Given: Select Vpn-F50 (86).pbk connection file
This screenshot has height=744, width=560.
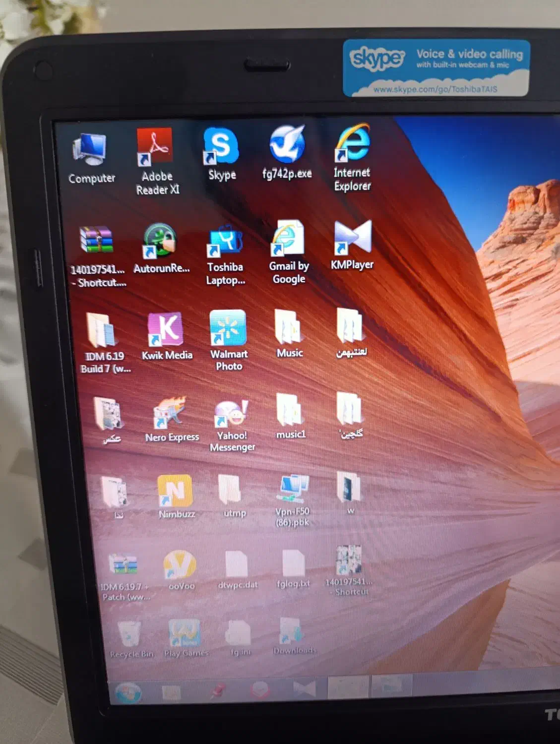Looking at the screenshot, I should [x=292, y=489].
